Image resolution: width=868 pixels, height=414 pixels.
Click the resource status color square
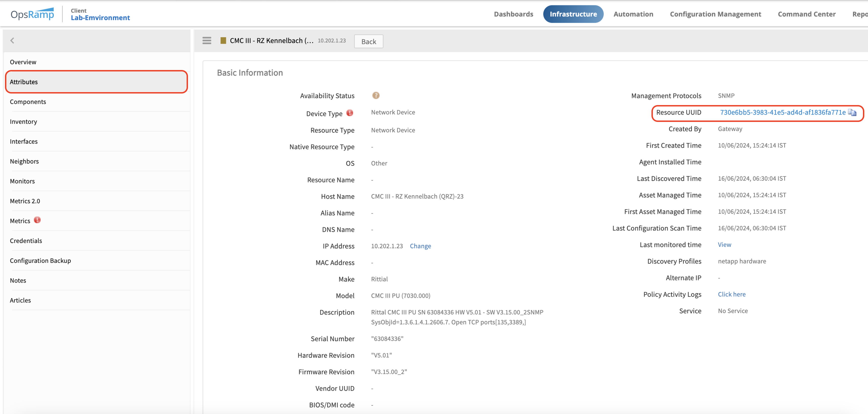tap(223, 41)
